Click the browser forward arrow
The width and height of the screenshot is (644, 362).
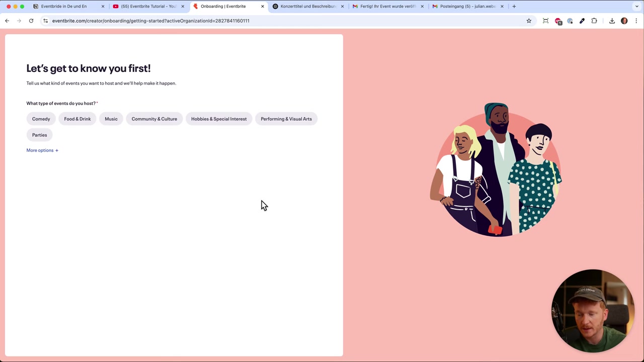click(x=19, y=21)
